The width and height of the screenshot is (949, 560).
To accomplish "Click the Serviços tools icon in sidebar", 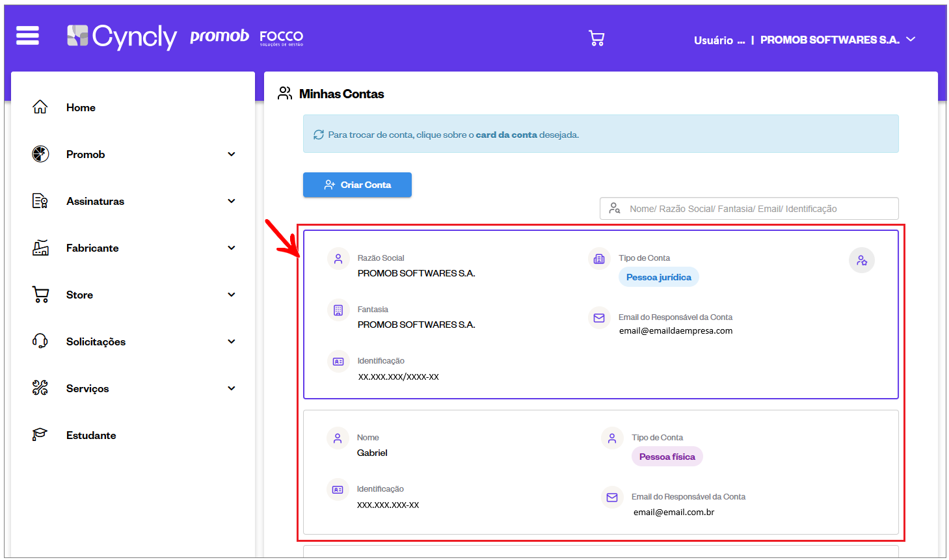I will click(40, 388).
